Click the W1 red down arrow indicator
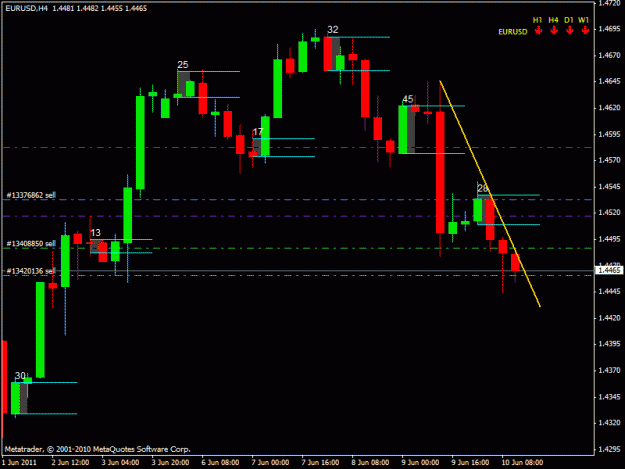The height and width of the screenshot is (469, 625). pyautogui.click(x=585, y=30)
